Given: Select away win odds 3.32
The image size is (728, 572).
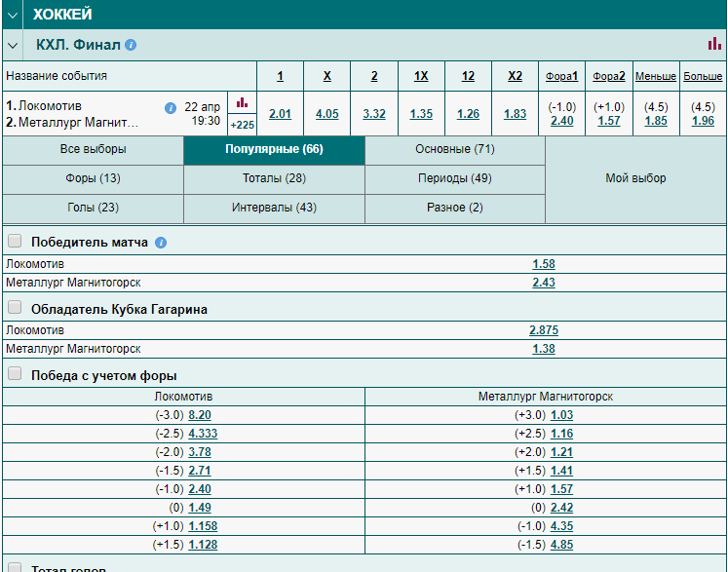Looking at the screenshot, I should 374,114.
